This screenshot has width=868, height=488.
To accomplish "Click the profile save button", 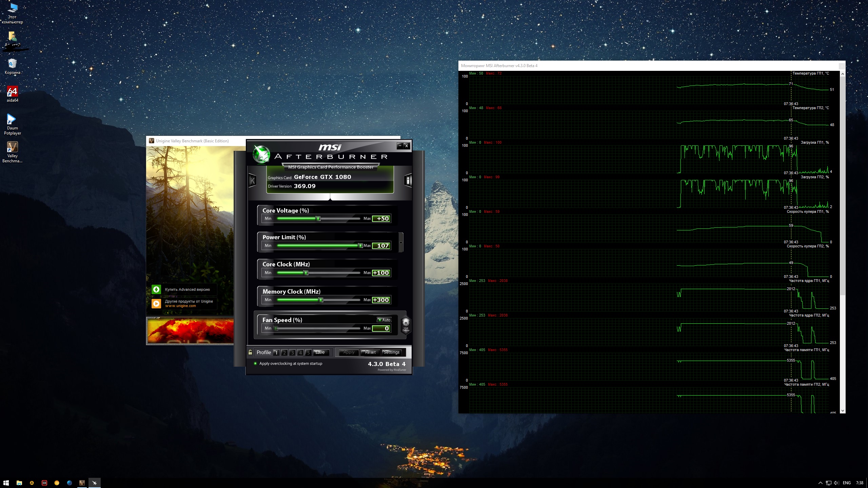I will (x=320, y=352).
